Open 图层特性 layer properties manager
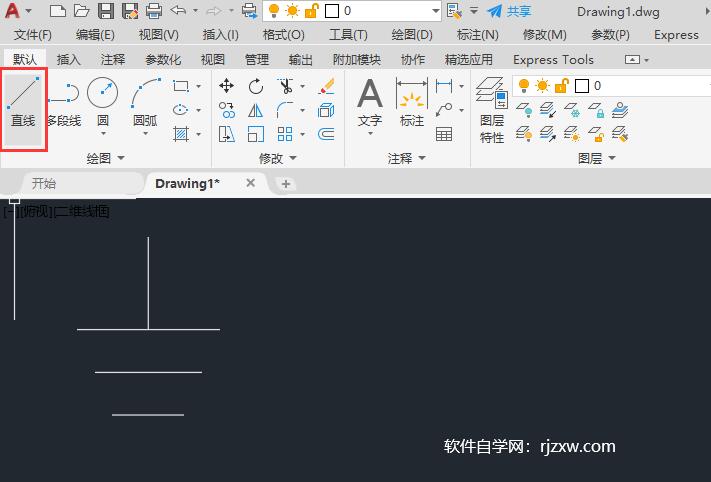The height and width of the screenshot is (482, 711). pyautogui.click(x=492, y=110)
